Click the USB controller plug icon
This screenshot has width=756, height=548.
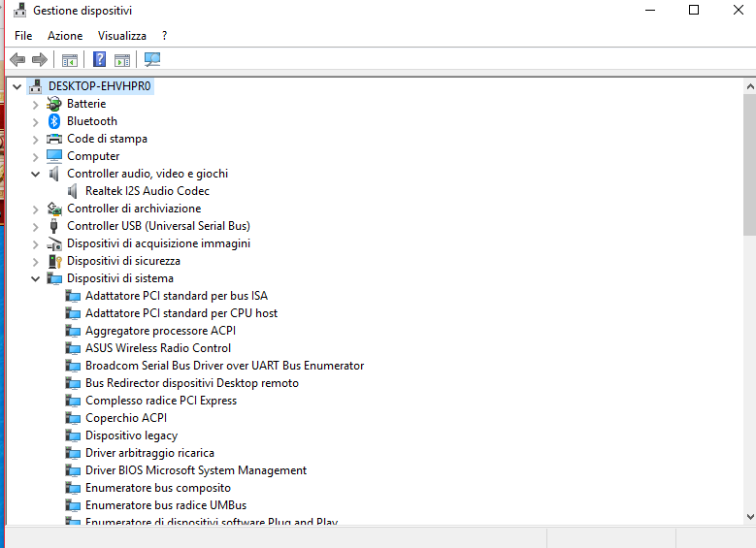pos(54,226)
